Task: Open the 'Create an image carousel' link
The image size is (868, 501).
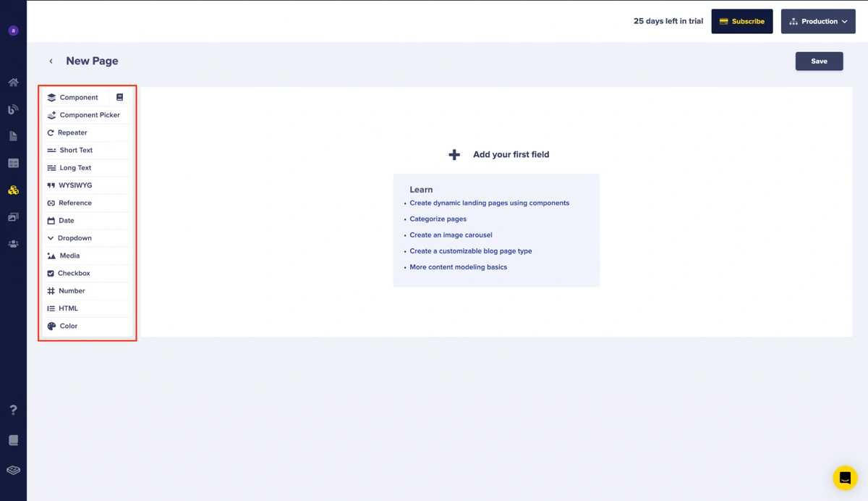Action: pos(451,235)
